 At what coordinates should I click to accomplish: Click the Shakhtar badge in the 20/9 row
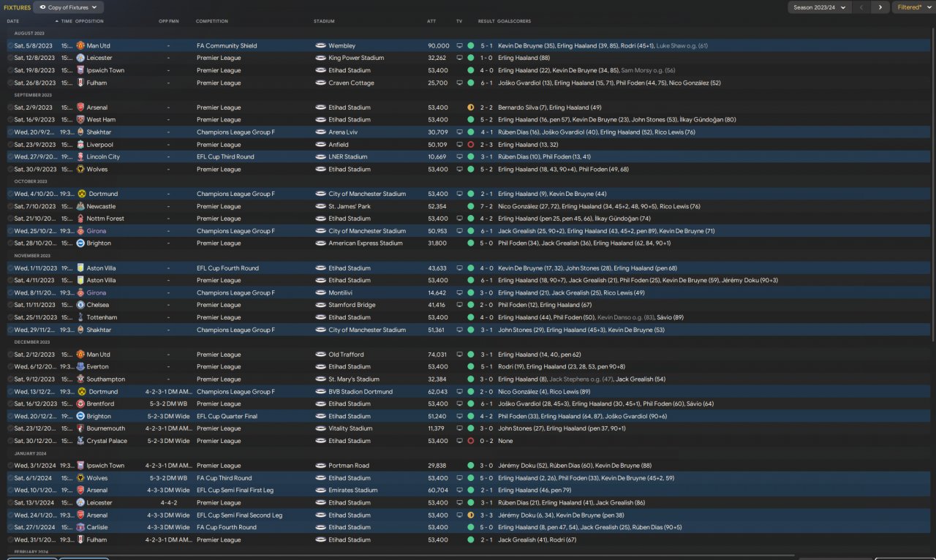pyautogui.click(x=80, y=132)
